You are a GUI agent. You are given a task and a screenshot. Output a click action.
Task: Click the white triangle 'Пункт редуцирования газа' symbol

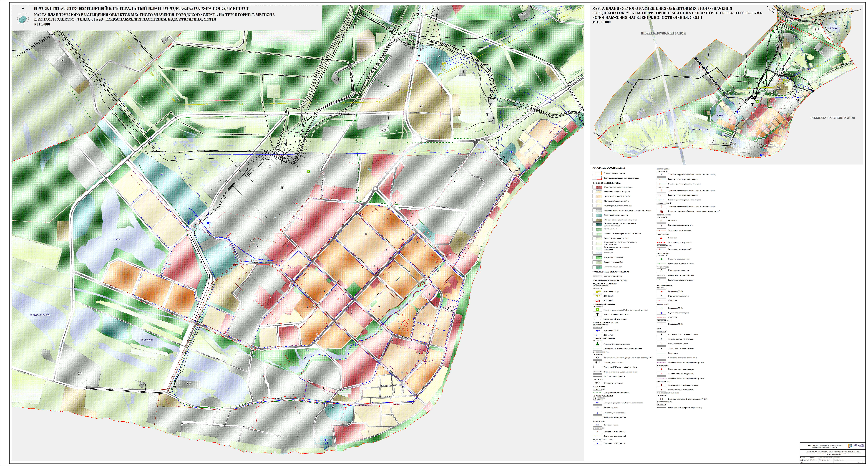[x=661, y=270]
